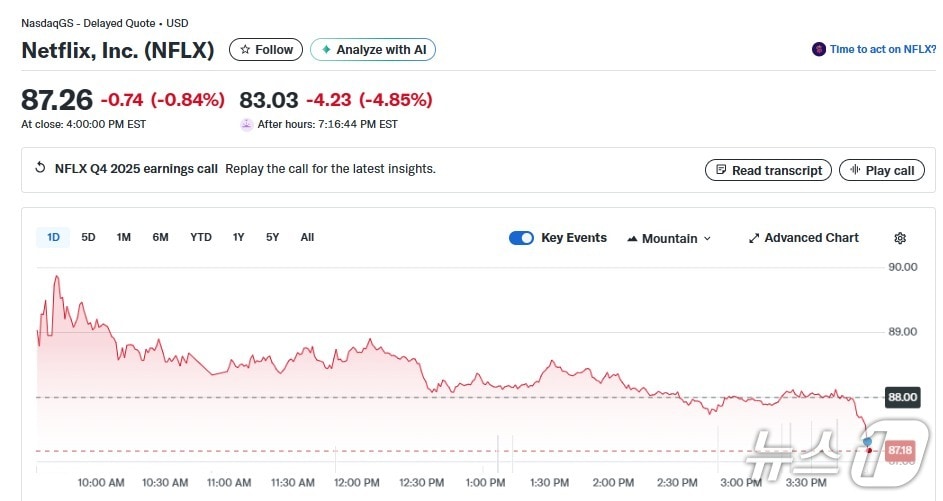Open the Advanced Chart view
Image resolution: width=943 pixels, height=501 pixels.
pyautogui.click(x=803, y=238)
